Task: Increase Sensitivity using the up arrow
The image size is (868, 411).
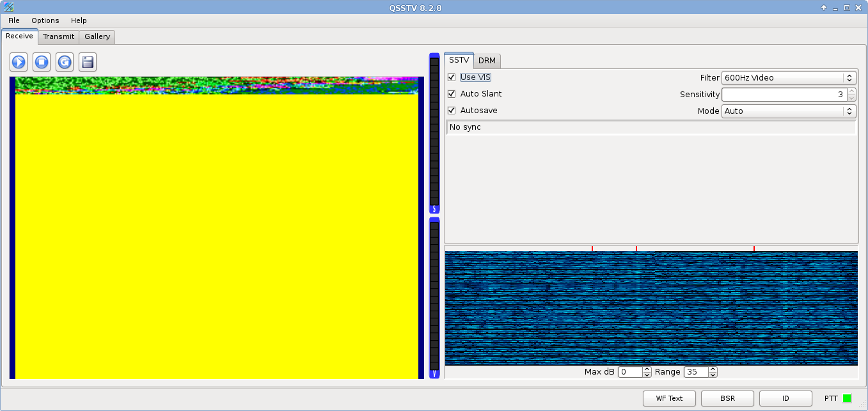Action: click(x=851, y=91)
